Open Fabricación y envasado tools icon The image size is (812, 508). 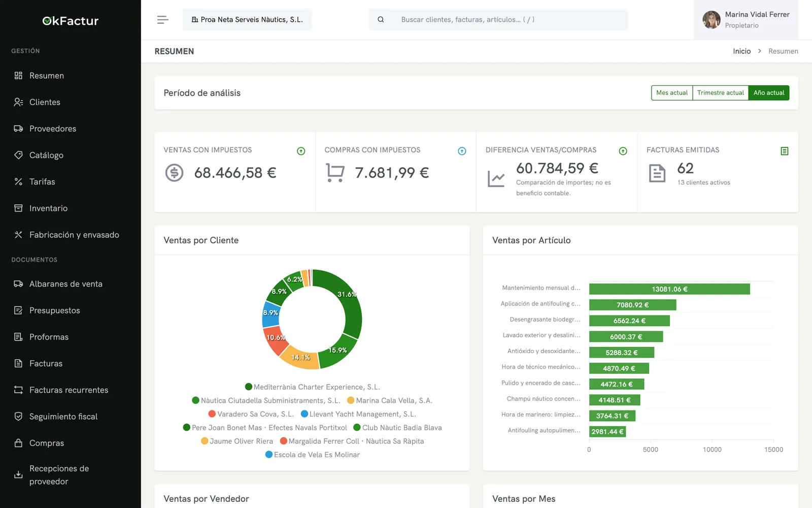click(x=18, y=235)
